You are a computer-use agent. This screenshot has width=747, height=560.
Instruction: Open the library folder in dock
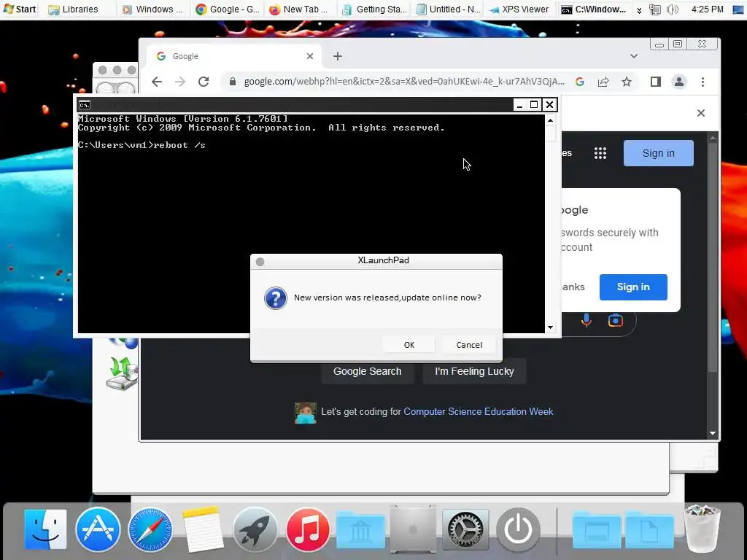click(x=360, y=531)
